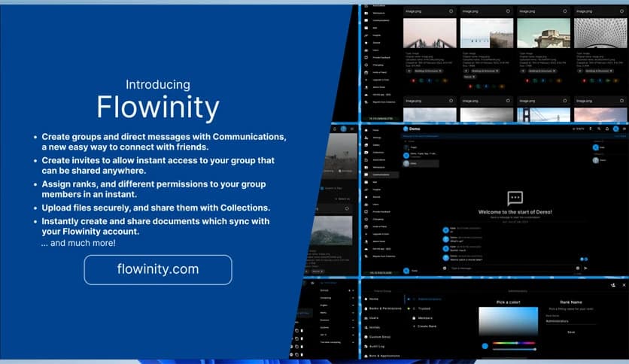This screenshot has height=364, width=629.
Task: Click add attachment icon left of message box
Action: [x=445, y=268]
